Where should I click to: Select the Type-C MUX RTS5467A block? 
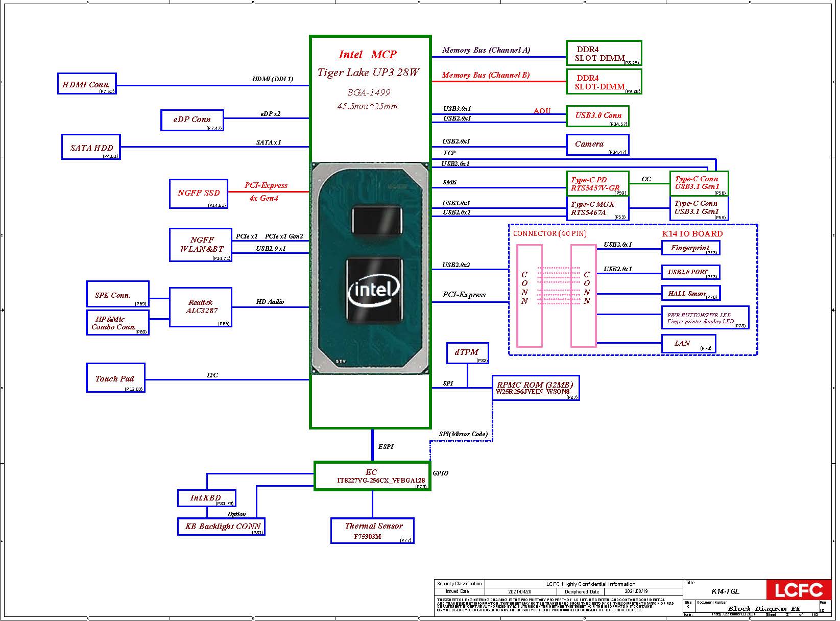pyautogui.click(x=598, y=208)
